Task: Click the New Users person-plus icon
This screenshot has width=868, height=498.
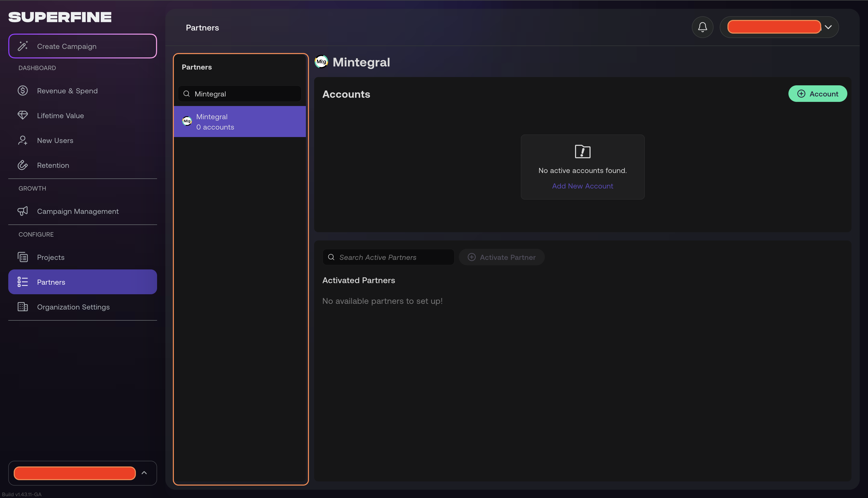Action: pos(22,140)
